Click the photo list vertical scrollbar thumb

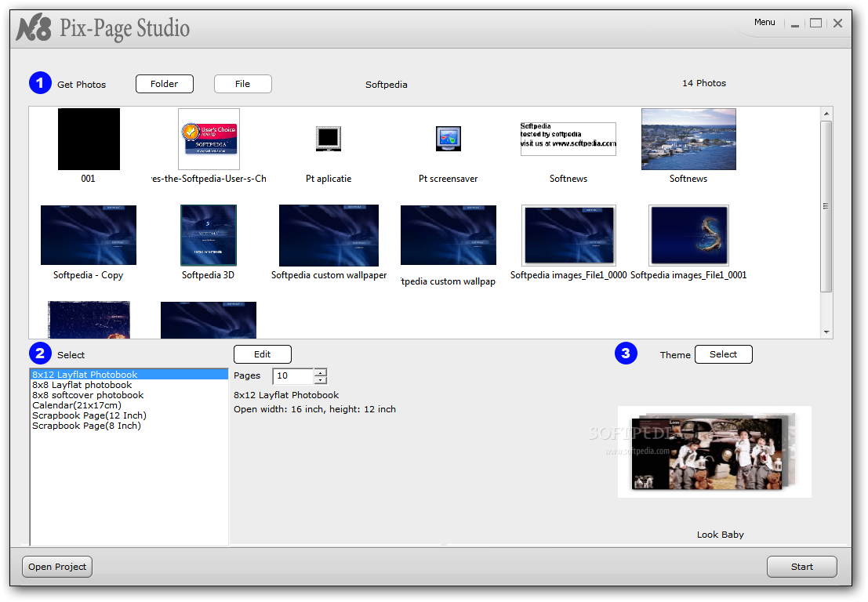(826, 206)
